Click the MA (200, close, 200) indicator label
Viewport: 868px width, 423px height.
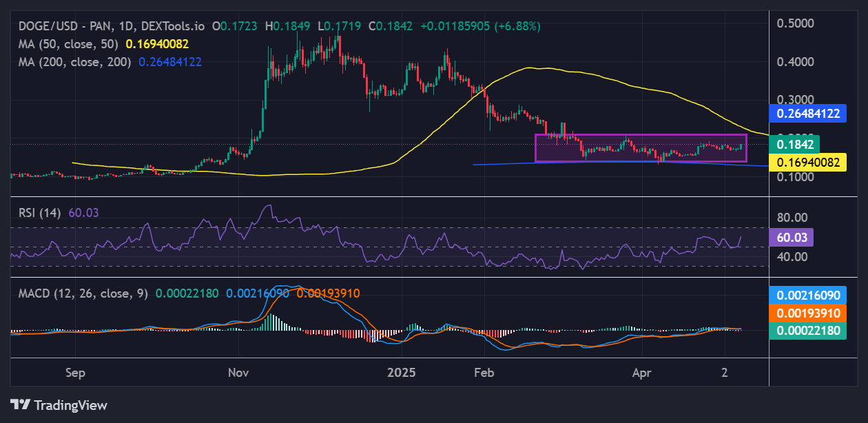click(x=74, y=61)
